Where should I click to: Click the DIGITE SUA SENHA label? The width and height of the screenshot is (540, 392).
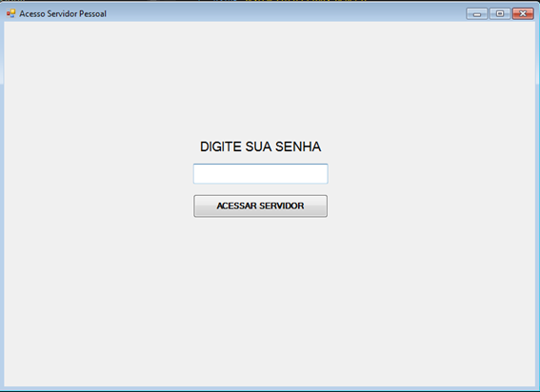point(260,147)
